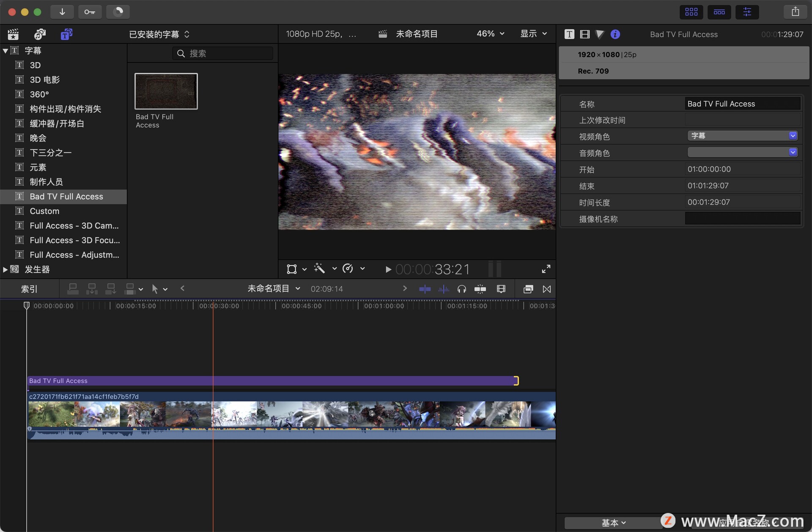
Task: Toggle audio skimming waveform icon
Action: pyautogui.click(x=443, y=289)
